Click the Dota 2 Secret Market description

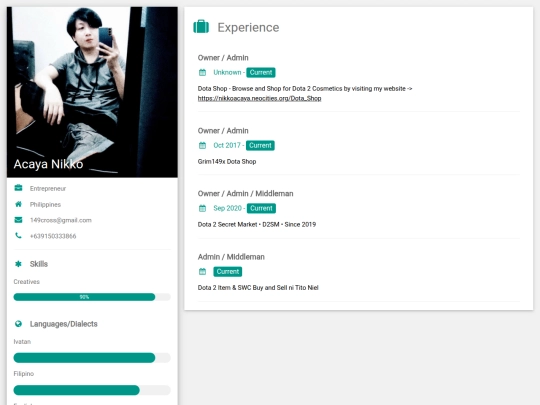pos(257,225)
